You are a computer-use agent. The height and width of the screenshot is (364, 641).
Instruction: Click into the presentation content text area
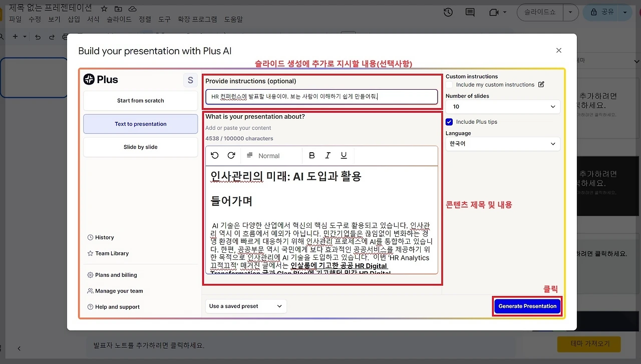(x=322, y=220)
